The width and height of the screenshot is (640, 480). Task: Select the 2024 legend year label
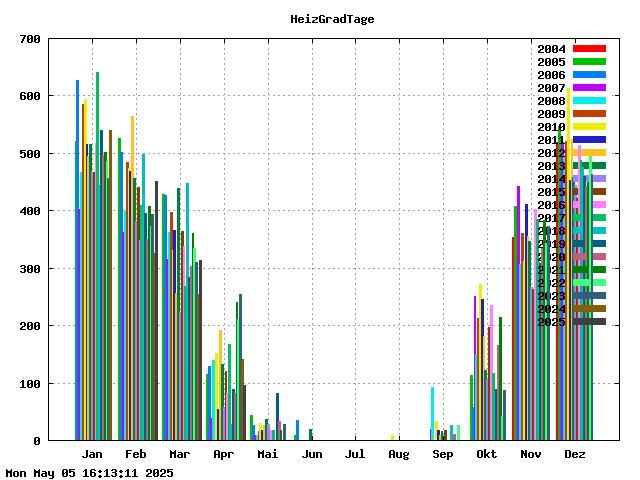pos(551,309)
